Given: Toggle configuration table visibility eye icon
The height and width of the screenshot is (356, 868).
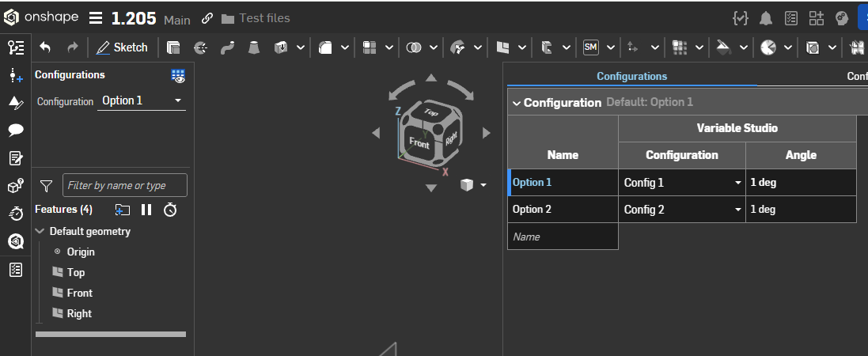Looking at the screenshot, I should (x=178, y=77).
